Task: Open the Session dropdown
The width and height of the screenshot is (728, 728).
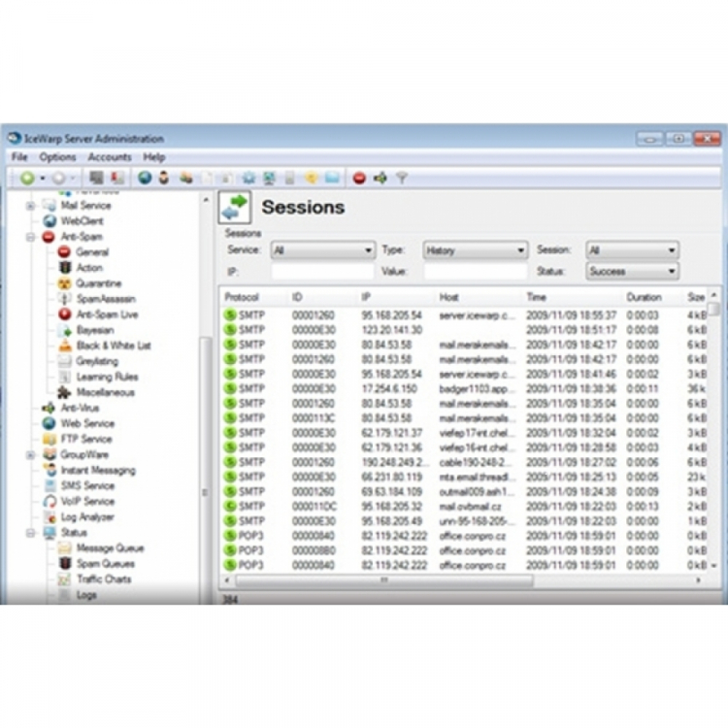Action: coord(632,250)
